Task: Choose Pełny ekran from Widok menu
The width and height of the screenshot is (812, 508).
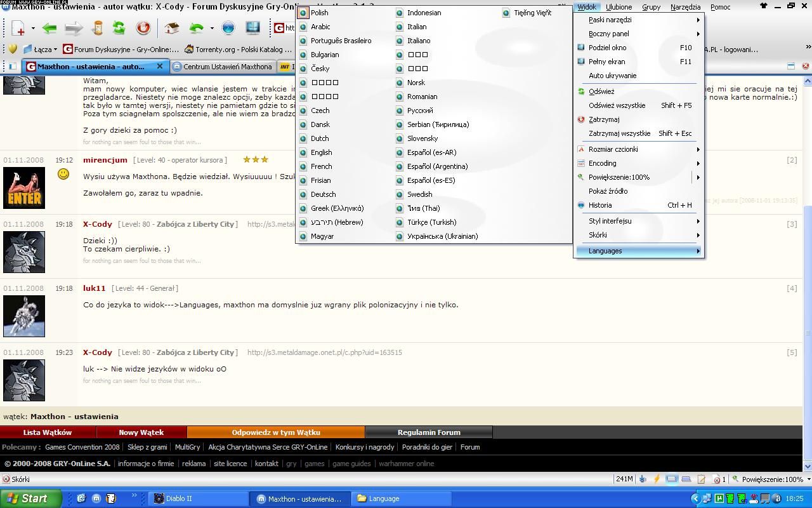Action: click(x=639, y=62)
